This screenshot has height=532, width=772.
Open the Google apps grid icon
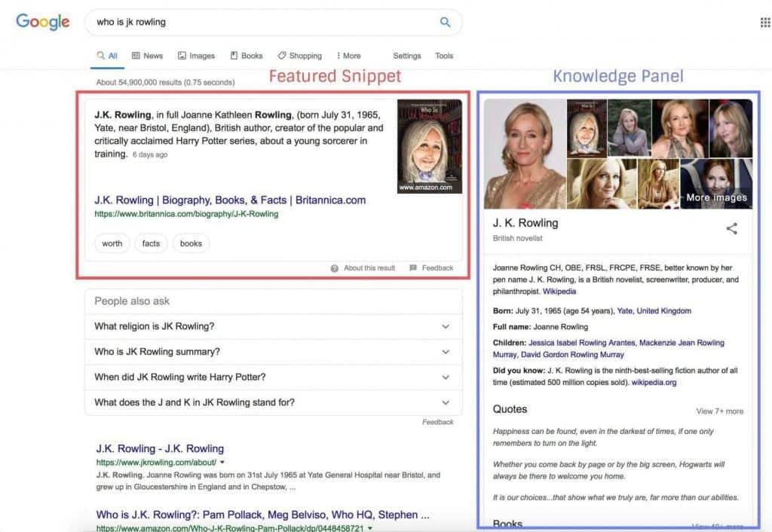(766, 22)
